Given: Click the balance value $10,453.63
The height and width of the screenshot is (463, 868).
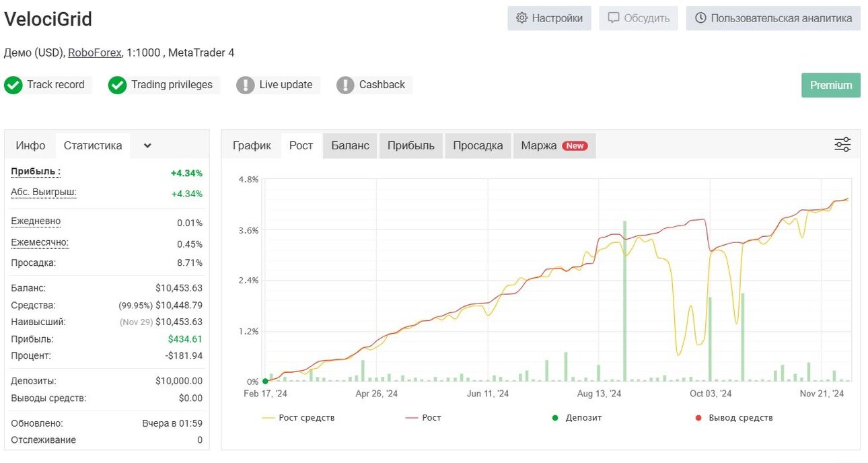Looking at the screenshot, I should point(179,288).
